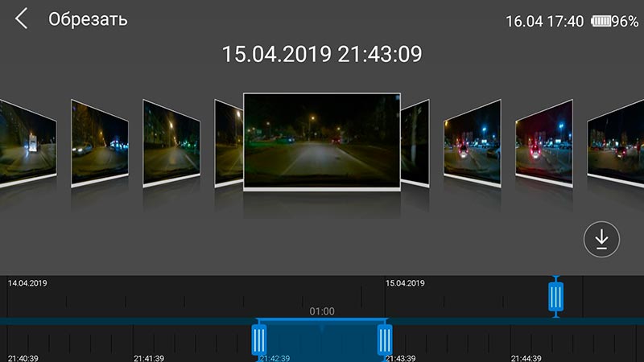Screen dimensions: 644x362
Task: Tap the battery icon showing 96%
Action: [x=600, y=22]
